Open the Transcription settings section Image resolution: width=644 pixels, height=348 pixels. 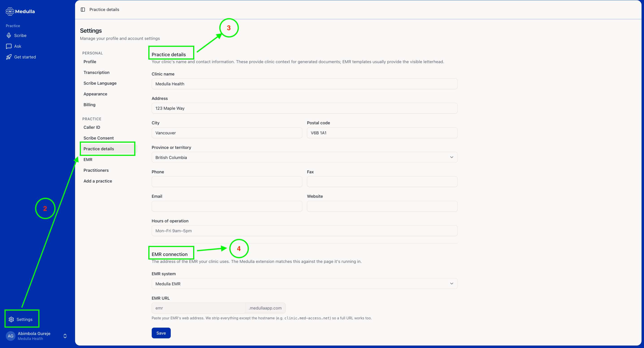coord(97,73)
